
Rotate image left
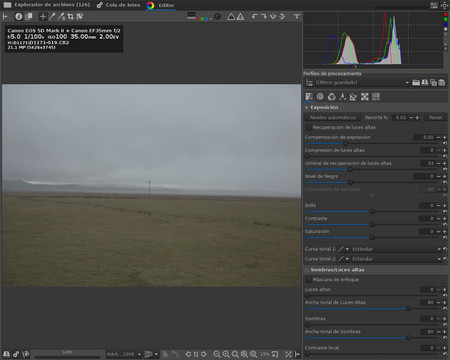click(255, 16)
